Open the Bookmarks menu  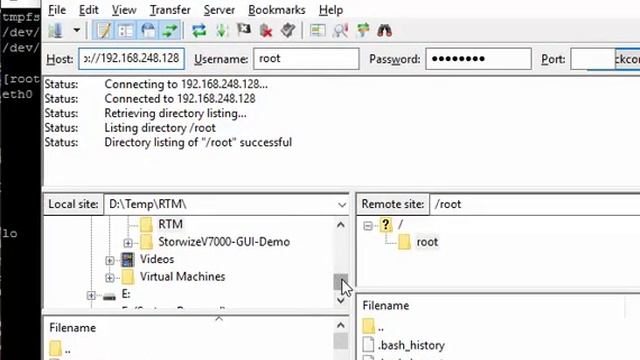pyautogui.click(x=277, y=10)
